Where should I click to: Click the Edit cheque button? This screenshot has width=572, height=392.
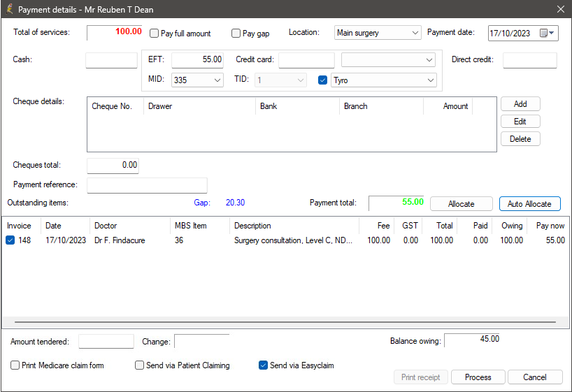tap(520, 122)
